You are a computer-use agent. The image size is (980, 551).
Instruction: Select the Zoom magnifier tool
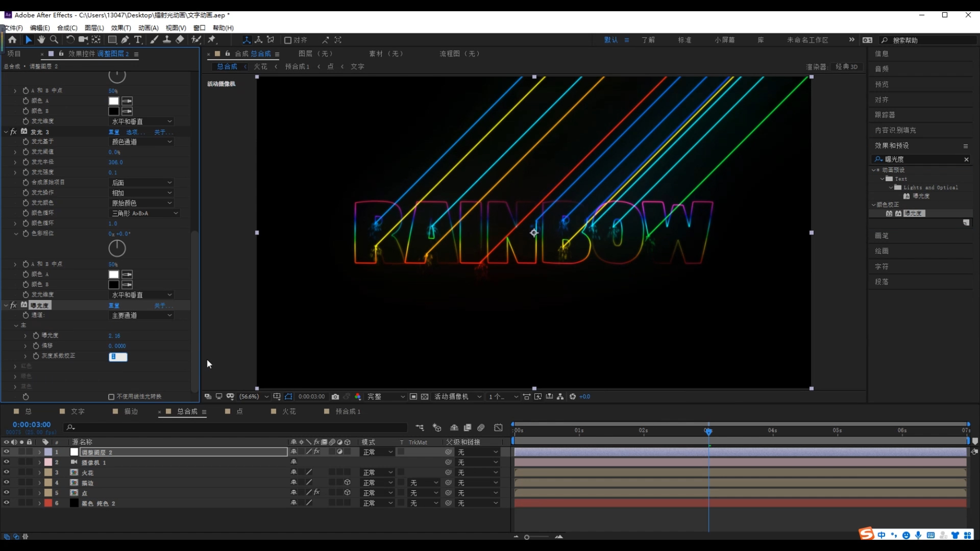pos(54,40)
